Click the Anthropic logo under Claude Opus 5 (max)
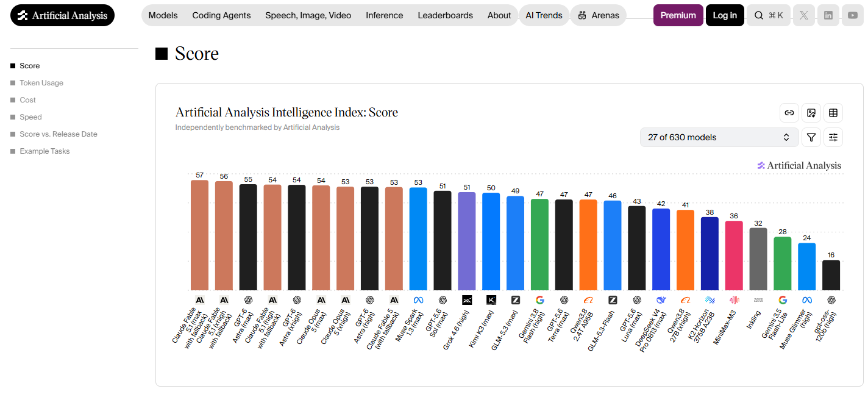 (321, 300)
